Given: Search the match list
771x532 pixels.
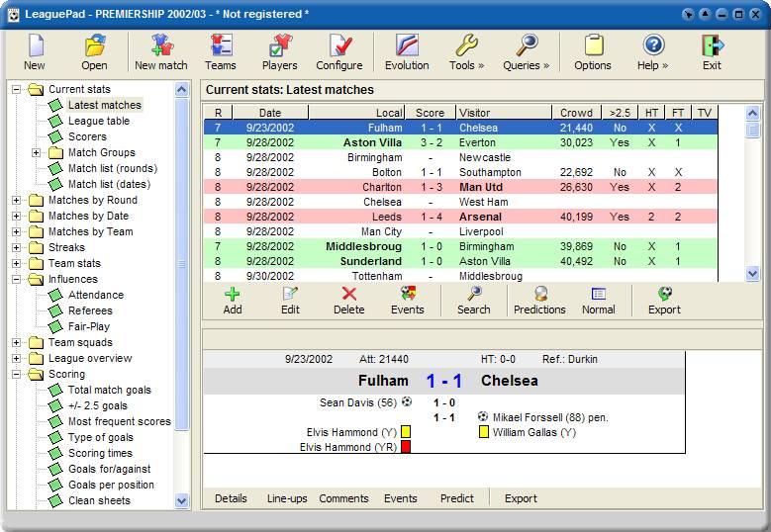Looking at the screenshot, I should [474, 301].
